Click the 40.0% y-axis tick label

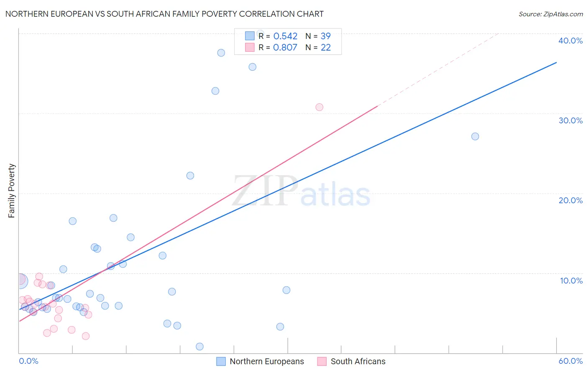[570, 41]
